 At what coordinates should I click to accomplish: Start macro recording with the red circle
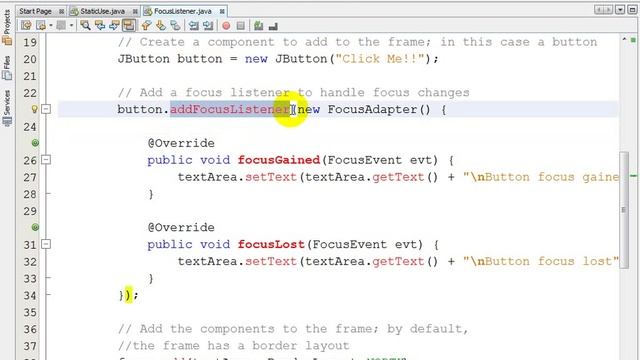(x=226, y=26)
